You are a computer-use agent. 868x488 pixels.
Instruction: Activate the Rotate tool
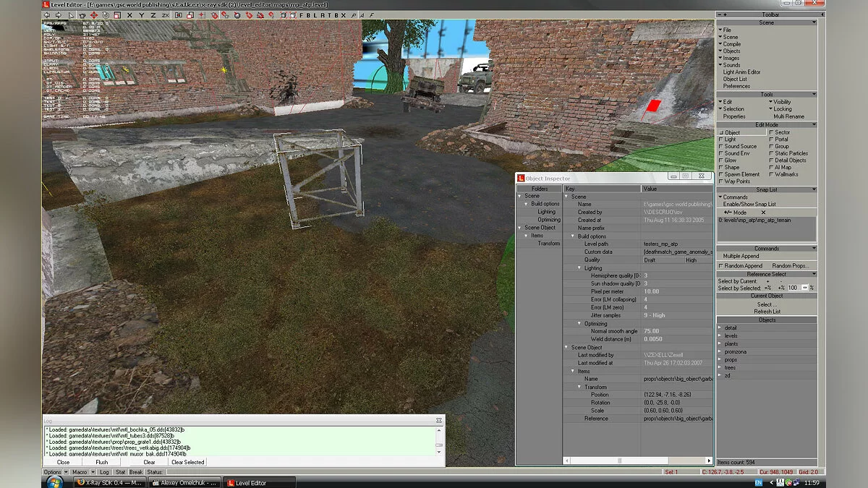click(106, 14)
